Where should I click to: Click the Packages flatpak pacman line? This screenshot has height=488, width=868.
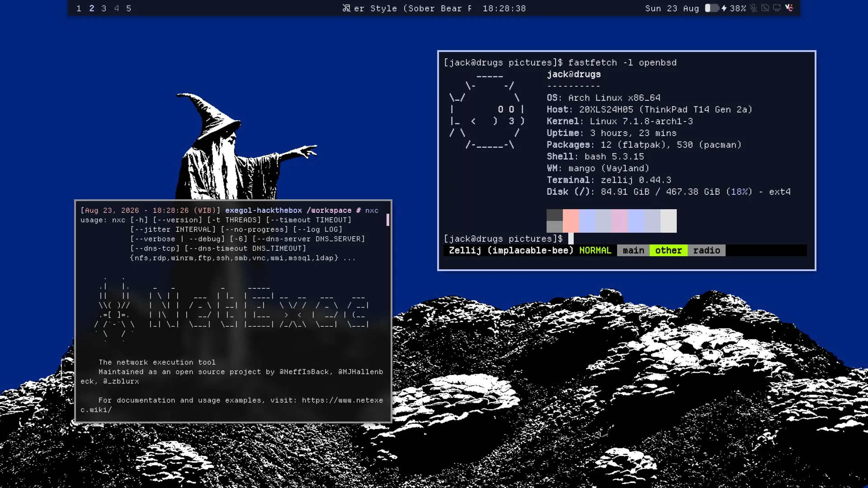pos(644,145)
